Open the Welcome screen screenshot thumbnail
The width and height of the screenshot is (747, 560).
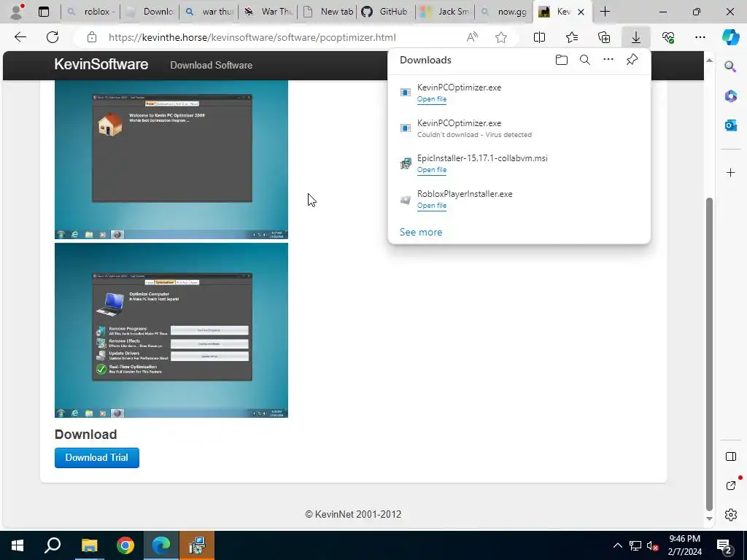click(171, 159)
